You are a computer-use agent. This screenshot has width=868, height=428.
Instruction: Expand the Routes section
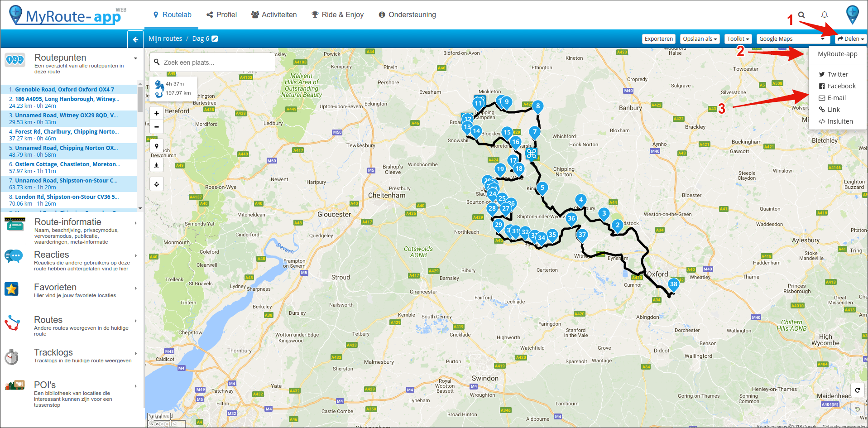tap(135, 321)
